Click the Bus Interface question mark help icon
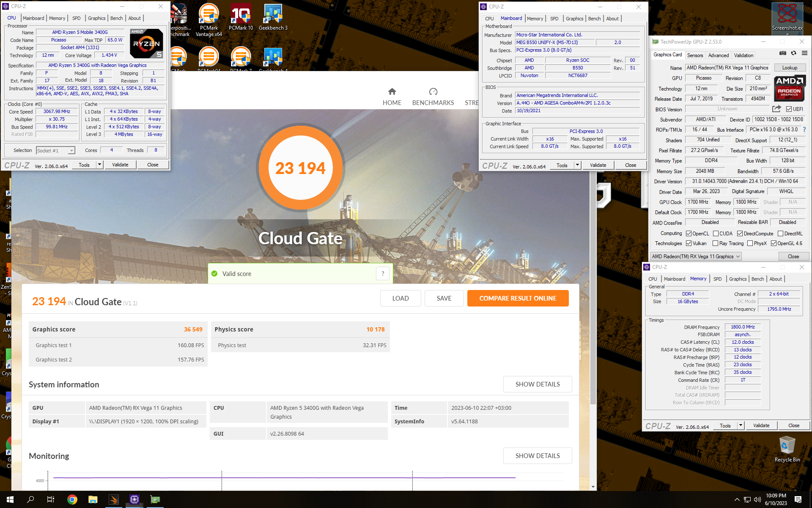812x508 pixels. (804, 130)
